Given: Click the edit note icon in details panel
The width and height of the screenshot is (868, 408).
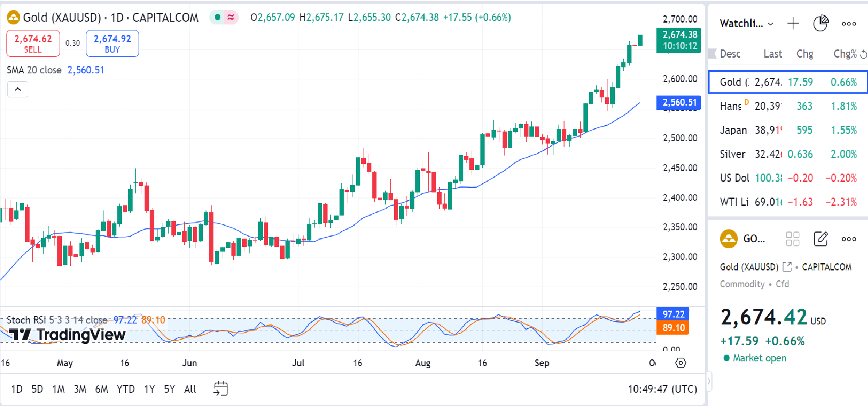Looking at the screenshot, I should click(820, 239).
